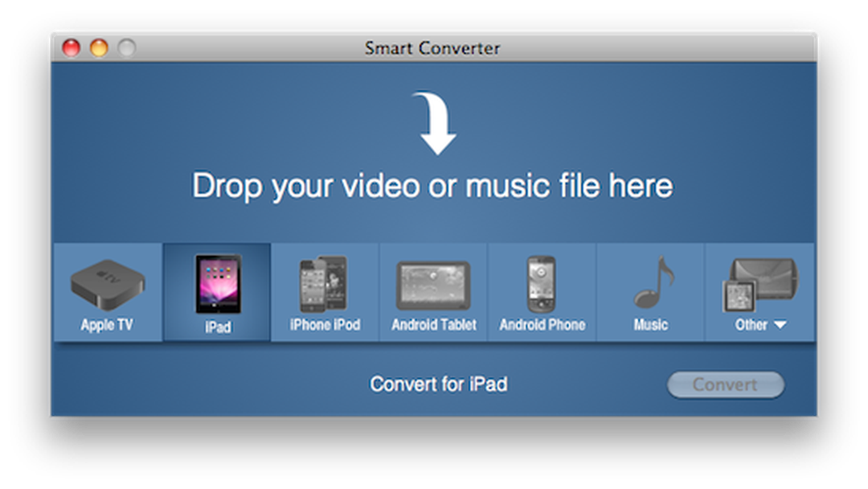Click the Apple TV box thumbnail
Screen dimensions: 868x489
[107, 281]
